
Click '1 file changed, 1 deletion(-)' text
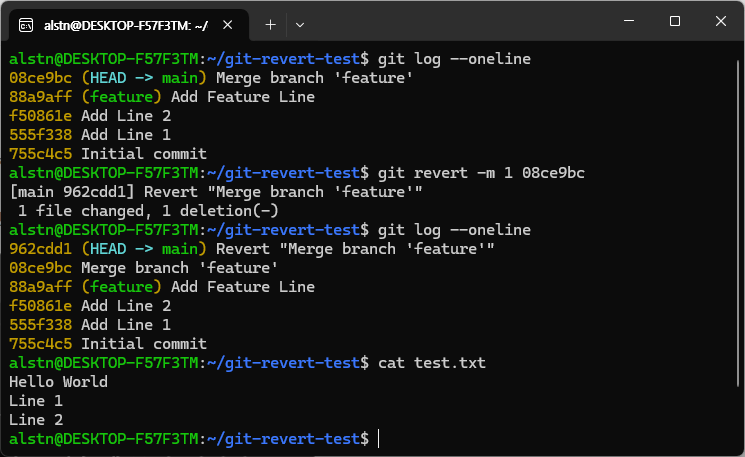click(148, 211)
